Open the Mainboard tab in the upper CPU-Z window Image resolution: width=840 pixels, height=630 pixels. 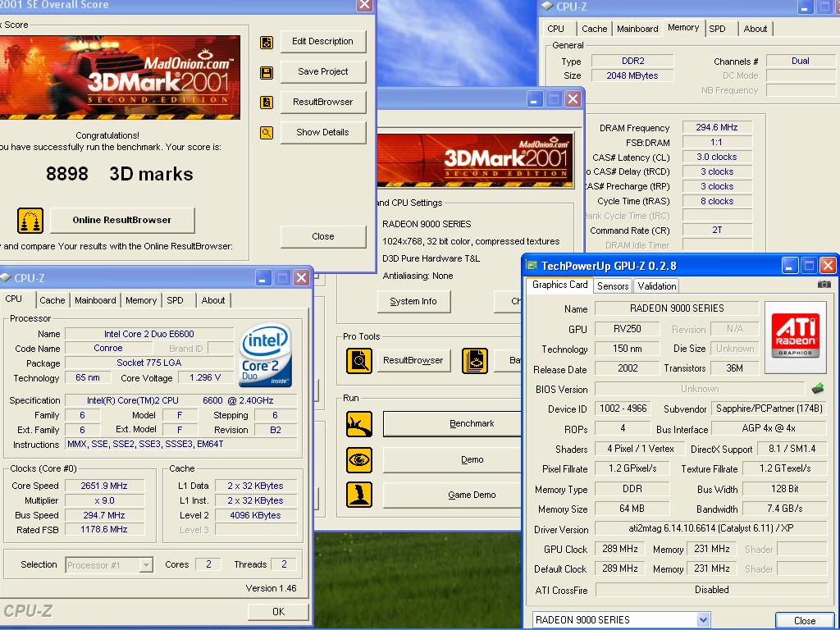637,29
